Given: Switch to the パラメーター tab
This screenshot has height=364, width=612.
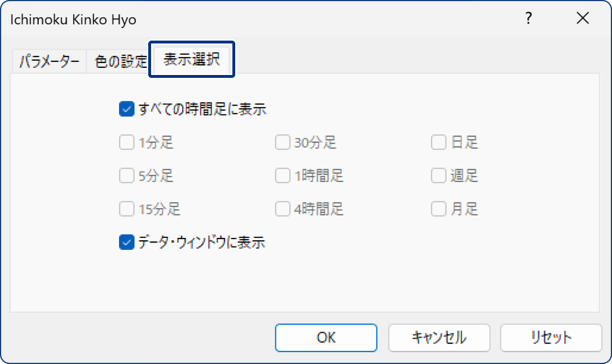Looking at the screenshot, I should (48, 60).
